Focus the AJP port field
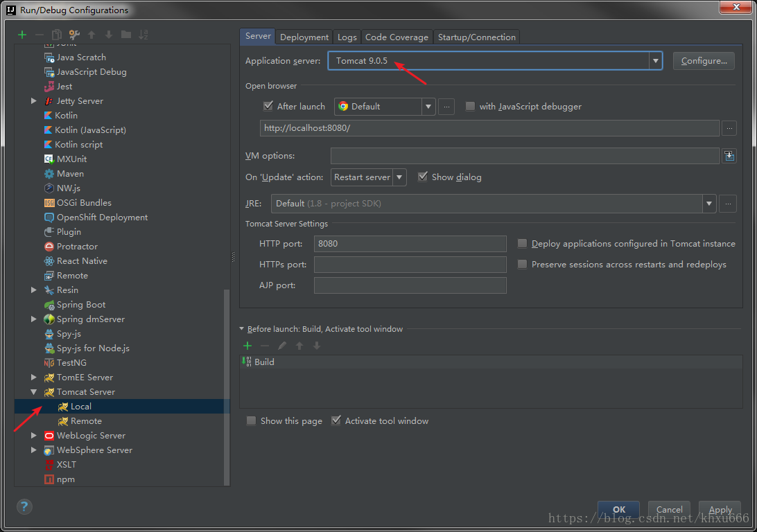The image size is (757, 532). tap(410, 285)
